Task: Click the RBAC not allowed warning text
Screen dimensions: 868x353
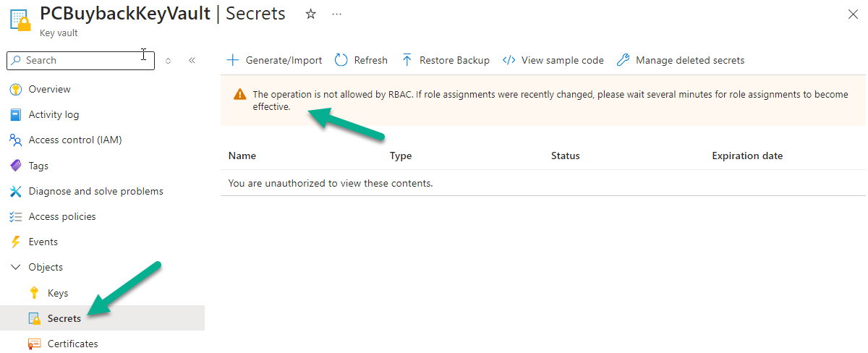Action: click(550, 101)
